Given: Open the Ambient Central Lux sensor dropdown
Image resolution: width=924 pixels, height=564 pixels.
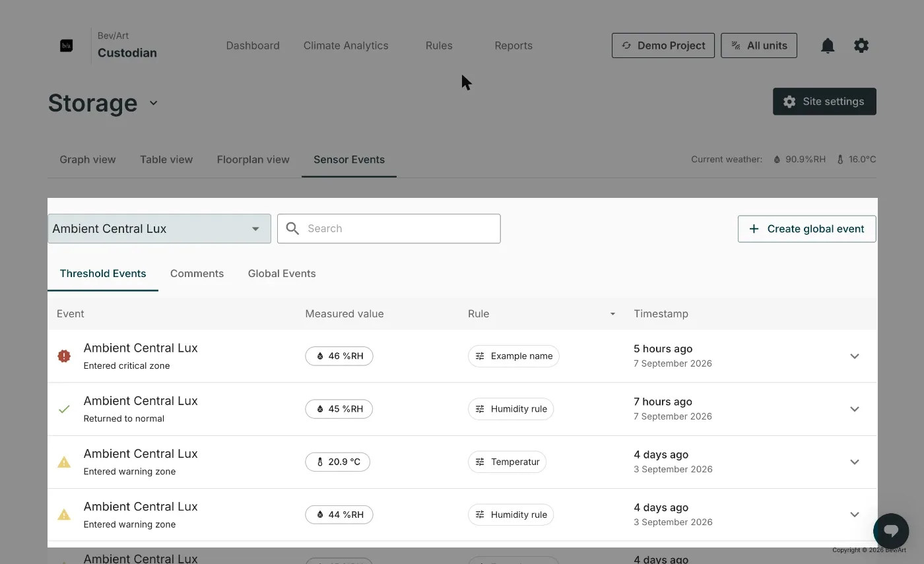Looking at the screenshot, I should (x=159, y=229).
